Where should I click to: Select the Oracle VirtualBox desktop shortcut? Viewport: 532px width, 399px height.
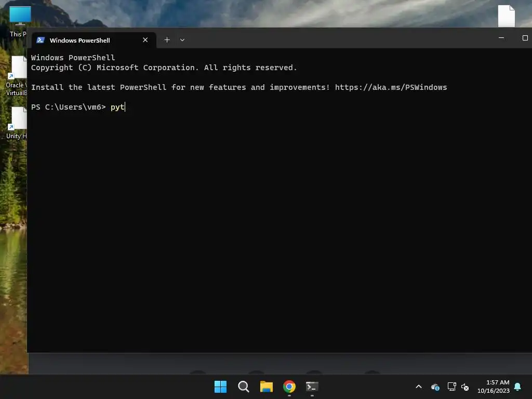click(x=16, y=76)
